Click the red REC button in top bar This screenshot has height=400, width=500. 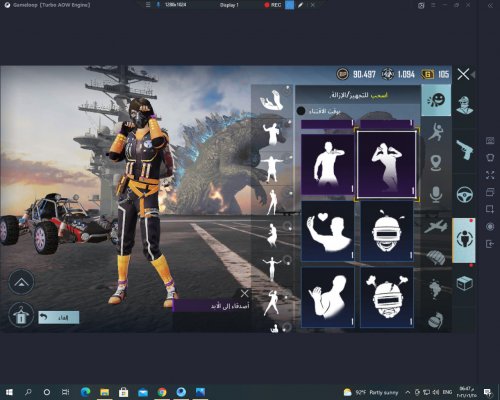(x=272, y=5)
